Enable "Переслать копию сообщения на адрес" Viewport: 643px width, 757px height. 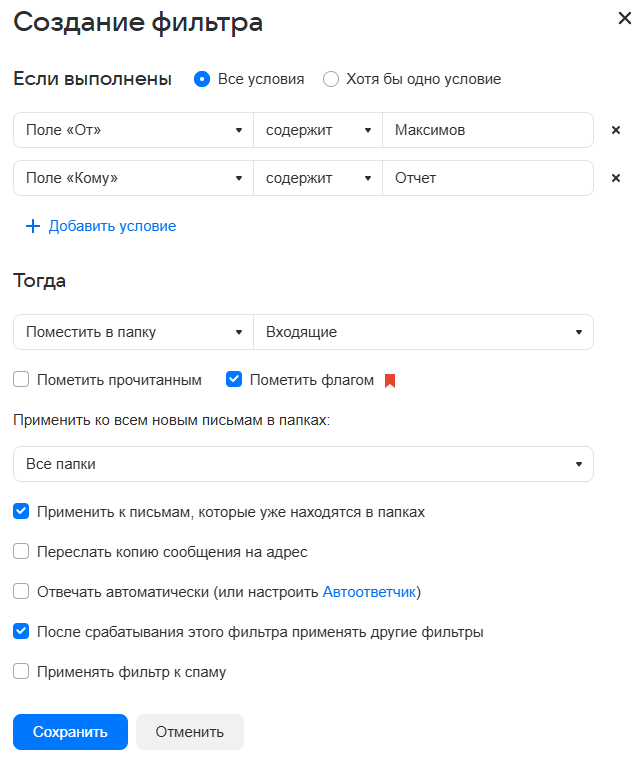21,552
